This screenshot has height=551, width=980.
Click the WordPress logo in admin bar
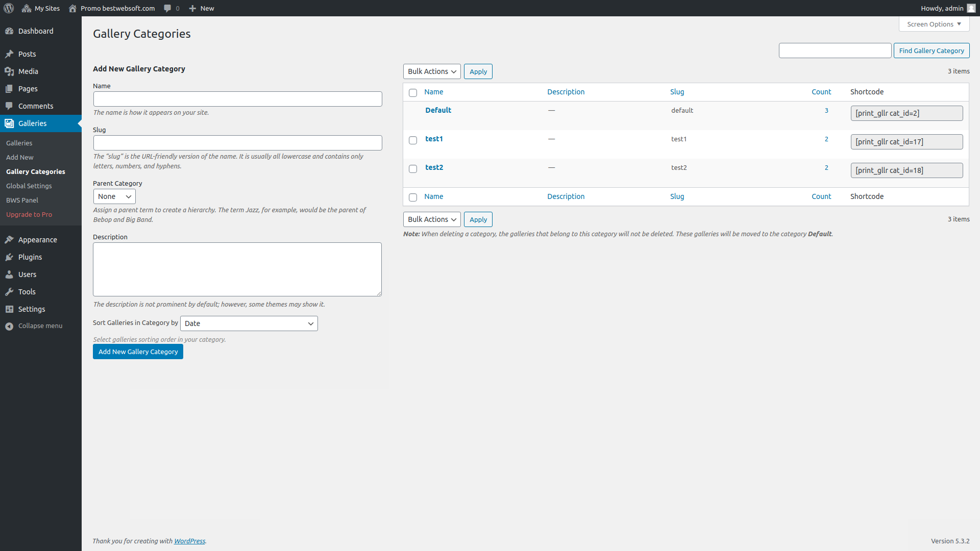point(8,8)
